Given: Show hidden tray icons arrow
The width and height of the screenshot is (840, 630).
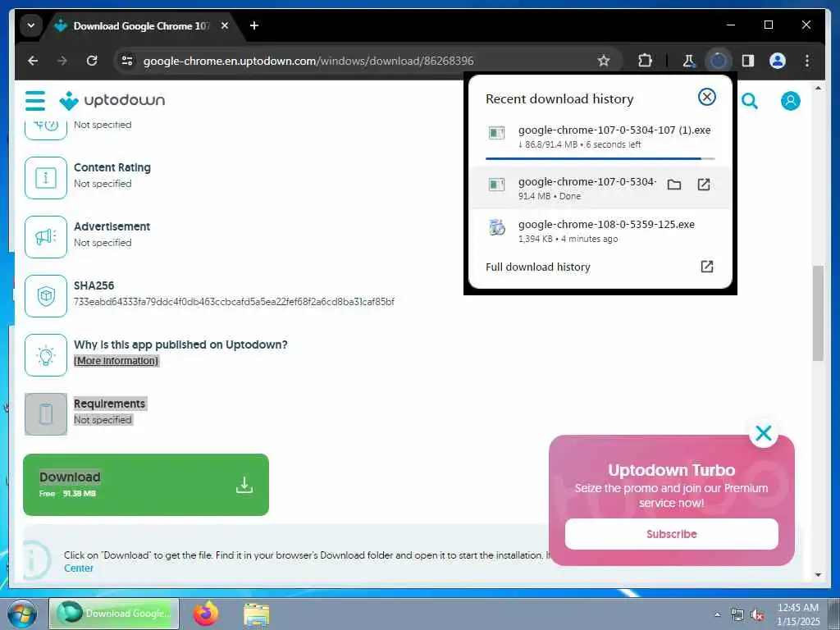Looking at the screenshot, I should 717,615.
